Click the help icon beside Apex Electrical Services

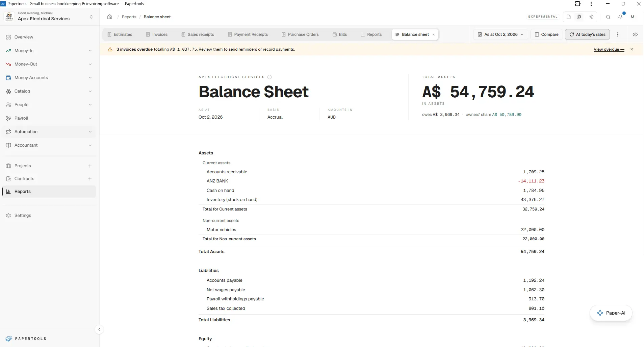(x=269, y=77)
